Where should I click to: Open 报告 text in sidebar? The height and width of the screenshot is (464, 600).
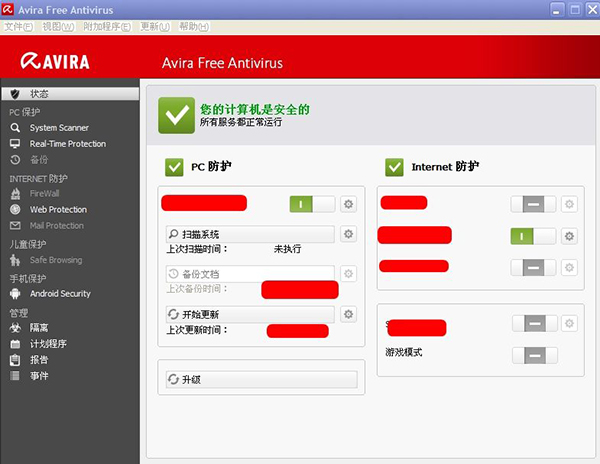click(39, 360)
